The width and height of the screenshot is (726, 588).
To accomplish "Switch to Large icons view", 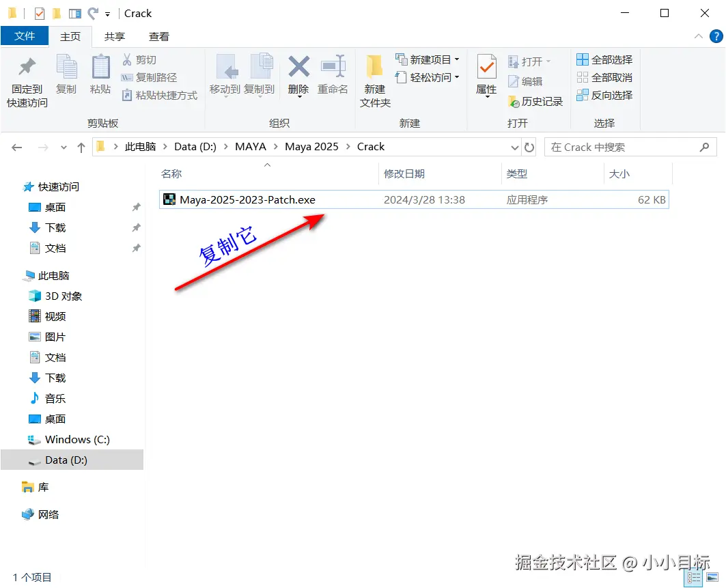I will click(x=712, y=577).
